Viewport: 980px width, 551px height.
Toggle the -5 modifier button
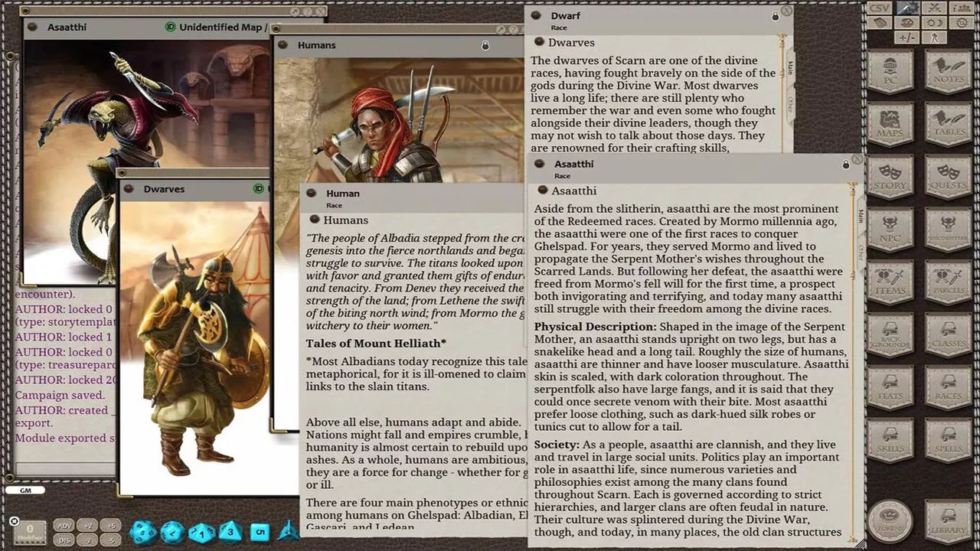pos(112,540)
